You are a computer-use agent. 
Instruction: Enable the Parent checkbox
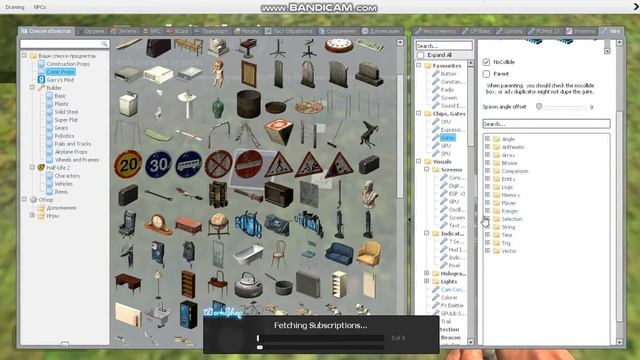tap(486, 74)
